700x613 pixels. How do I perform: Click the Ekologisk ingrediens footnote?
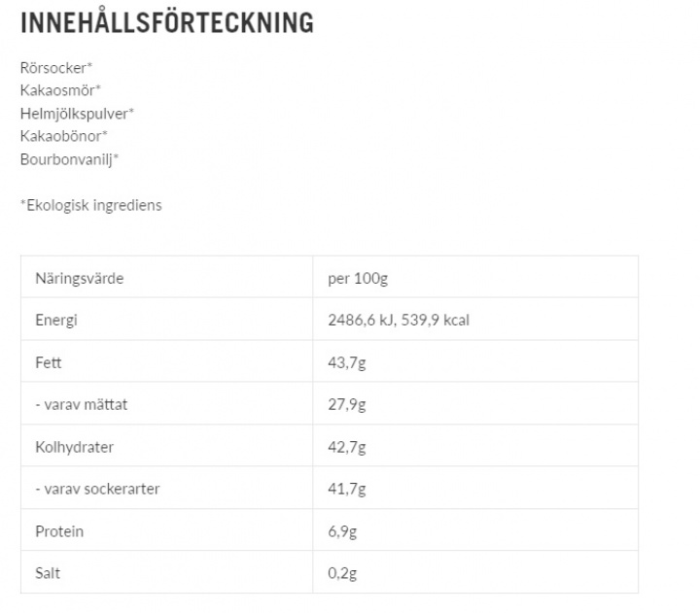pos(91,205)
